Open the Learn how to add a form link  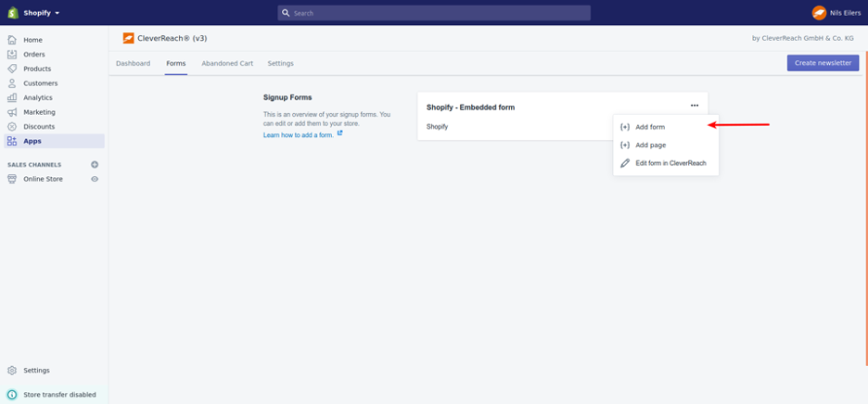(299, 135)
